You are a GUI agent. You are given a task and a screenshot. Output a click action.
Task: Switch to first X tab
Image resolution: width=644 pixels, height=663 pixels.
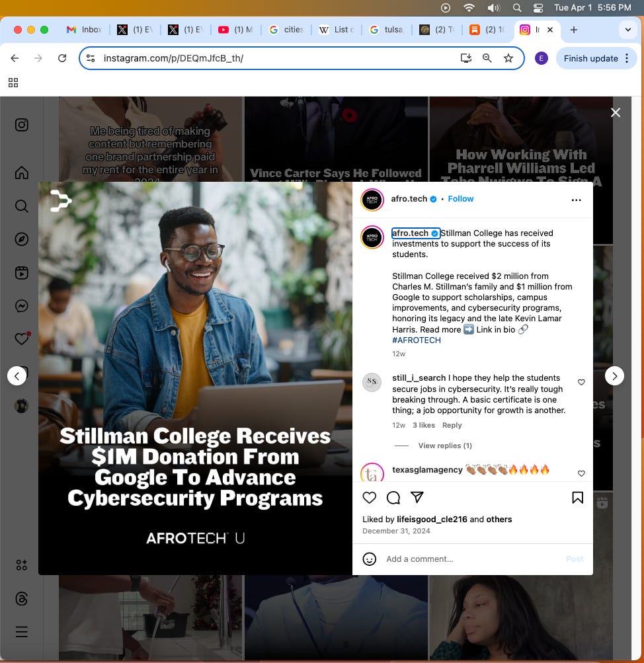(135, 30)
